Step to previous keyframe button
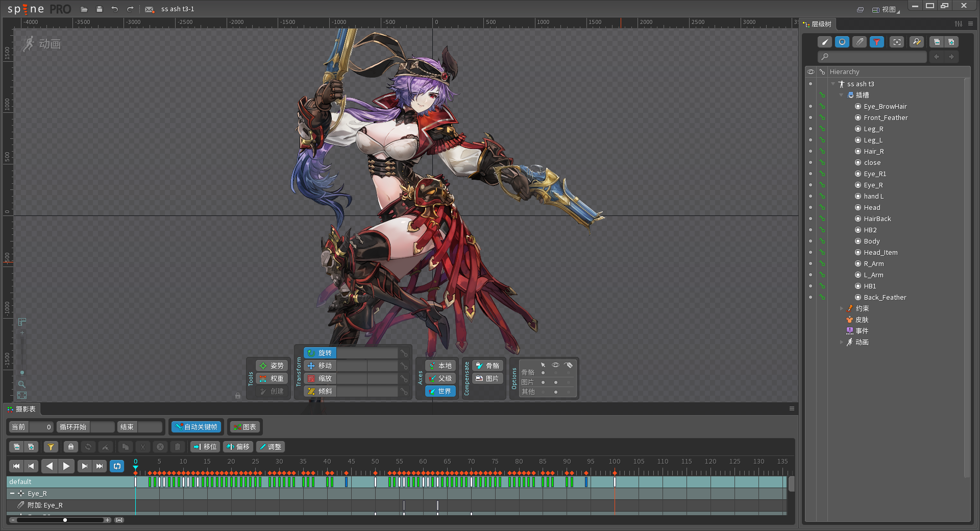The height and width of the screenshot is (531, 980). coord(31,466)
